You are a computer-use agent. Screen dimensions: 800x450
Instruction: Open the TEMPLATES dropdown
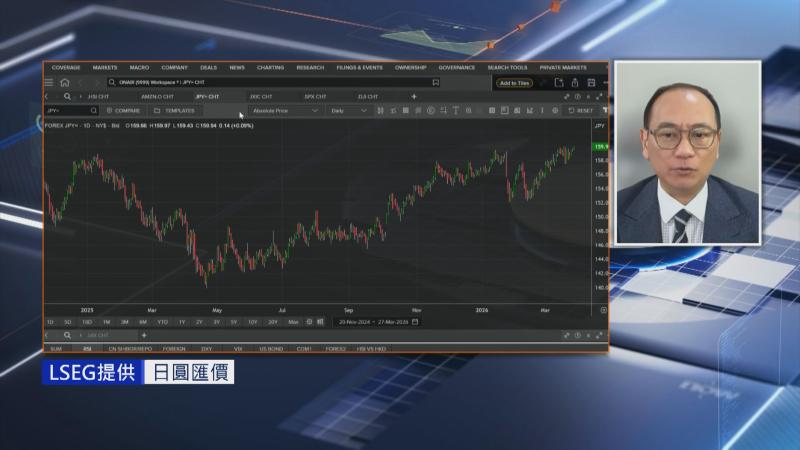[x=178, y=110]
